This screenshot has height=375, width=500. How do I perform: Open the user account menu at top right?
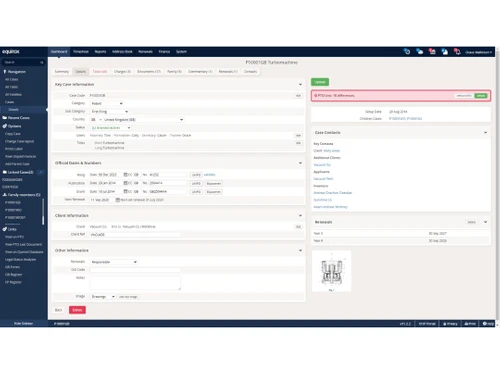tap(479, 52)
